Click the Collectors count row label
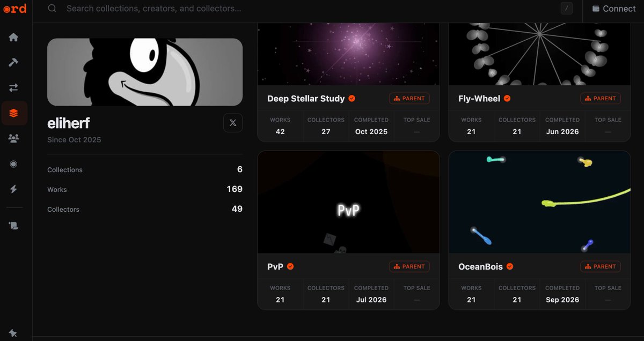Viewport: 644px width, 341px height. pos(63,210)
